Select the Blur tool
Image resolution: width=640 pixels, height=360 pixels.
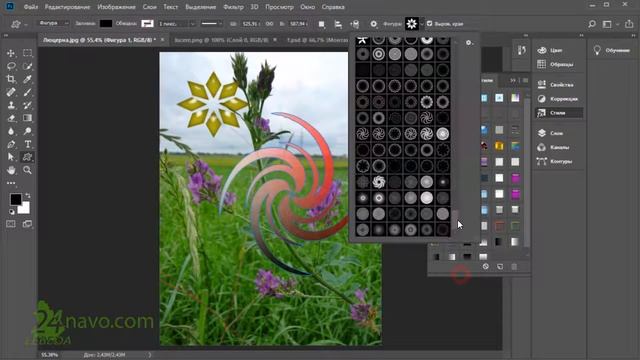[11, 131]
